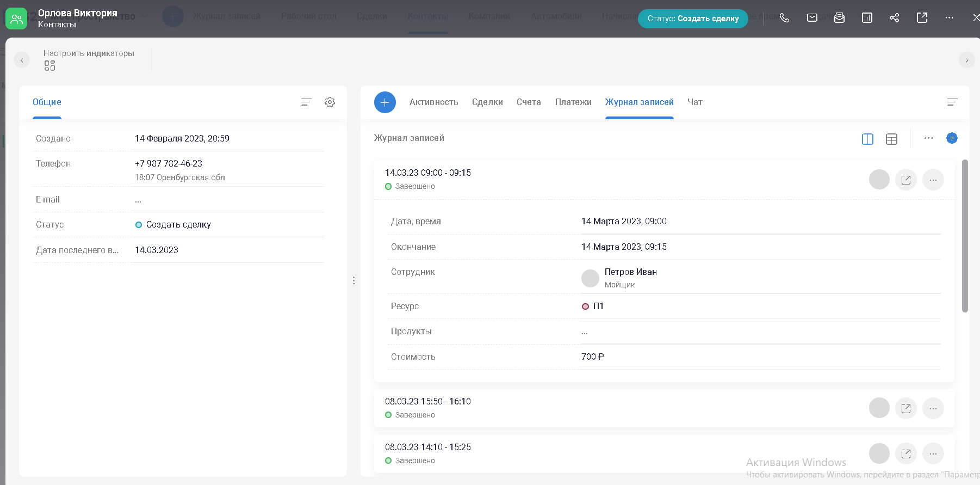
Task: Click Настроить индикаторы grid icon
Action: [49, 66]
